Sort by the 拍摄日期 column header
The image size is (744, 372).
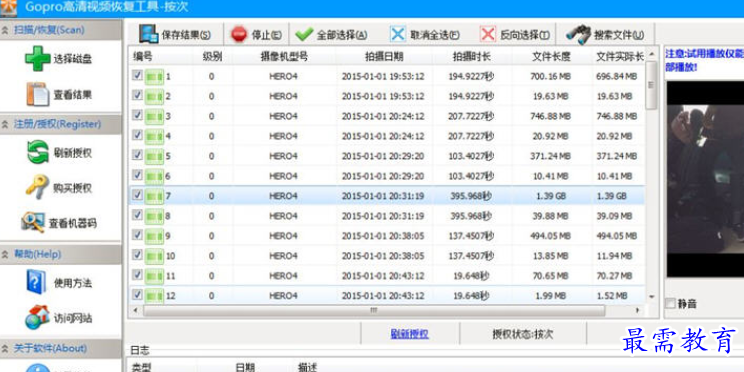pyautogui.click(x=384, y=56)
